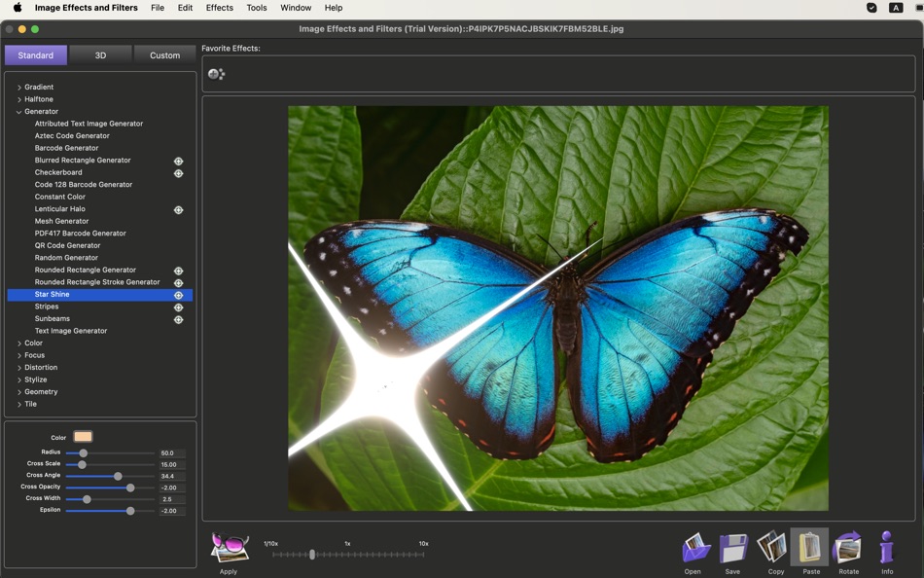Toggle the favorite marker beside Checkerboard
Screen dimensions: 924x578
click(178, 172)
